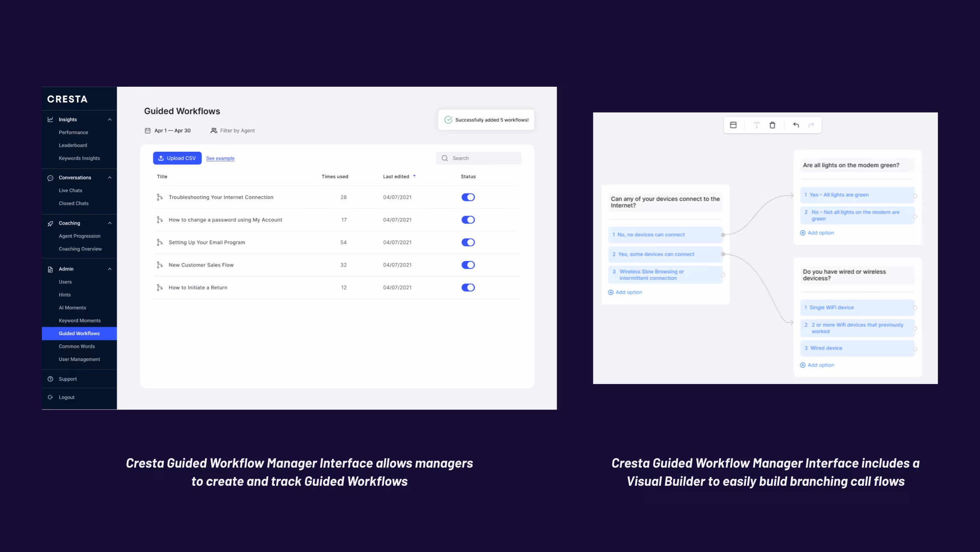Image resolution: width=980 pixels, height=552 pixels.
Task: Click the trash delete icon in the builder toolbar
Action: [x=772, y=125]
